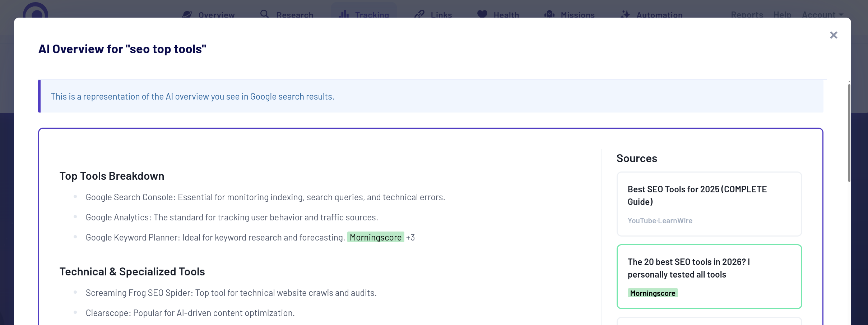The image size is (868, 325).
Task: Click the Top Tools Breakdown heading
Action: point(112,176)
